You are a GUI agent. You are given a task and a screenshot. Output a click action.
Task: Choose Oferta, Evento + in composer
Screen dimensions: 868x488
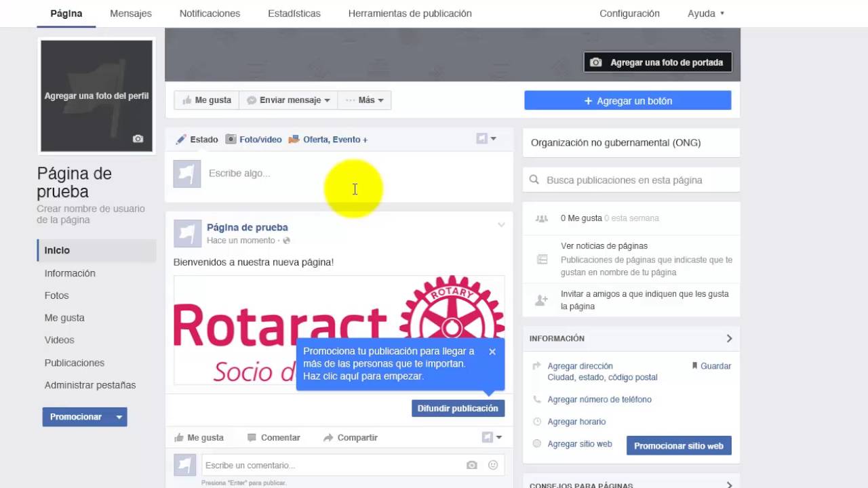click(x=328, y=139)
